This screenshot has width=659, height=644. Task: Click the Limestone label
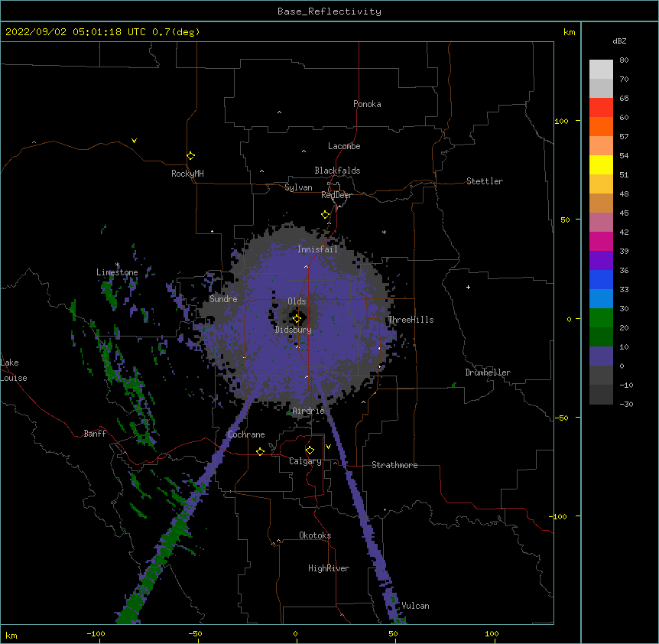point(117,272)
